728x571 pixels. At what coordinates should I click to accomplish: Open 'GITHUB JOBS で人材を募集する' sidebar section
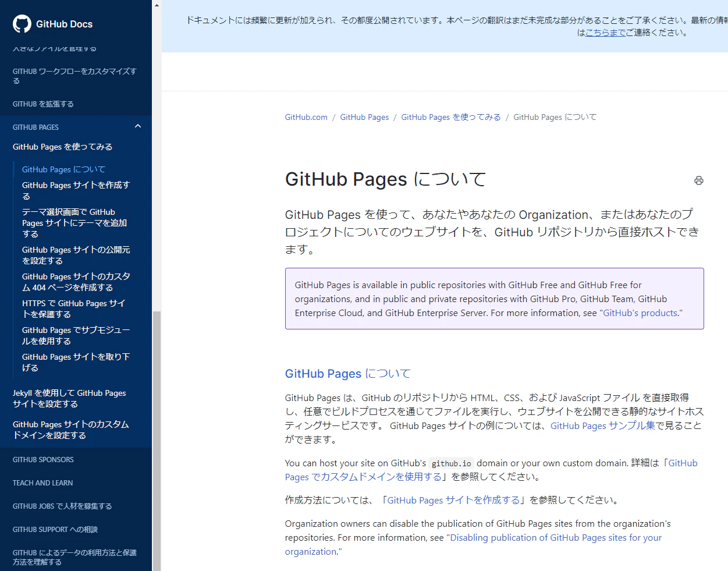pos(62,506)
